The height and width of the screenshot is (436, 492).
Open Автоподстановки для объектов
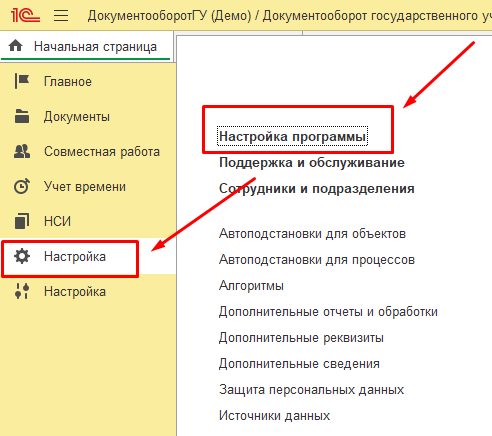click(x=312, y=234)
